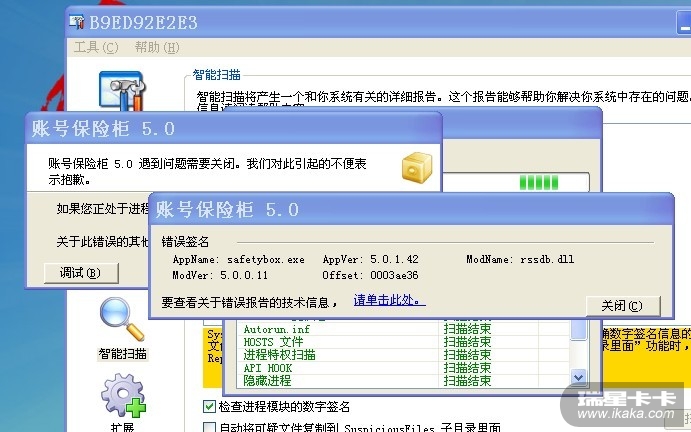Click the B9ED92E2E3 window title icon

tap(77, 22)
